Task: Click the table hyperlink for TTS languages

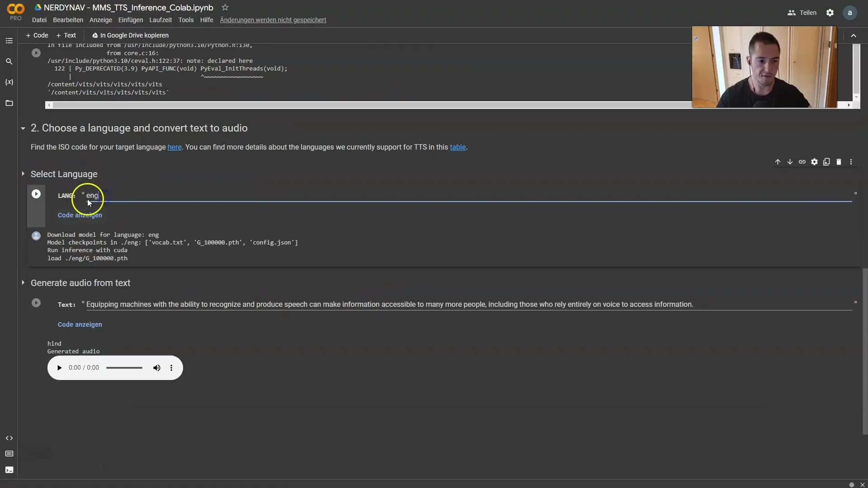Action: click(x=458, y=146)
